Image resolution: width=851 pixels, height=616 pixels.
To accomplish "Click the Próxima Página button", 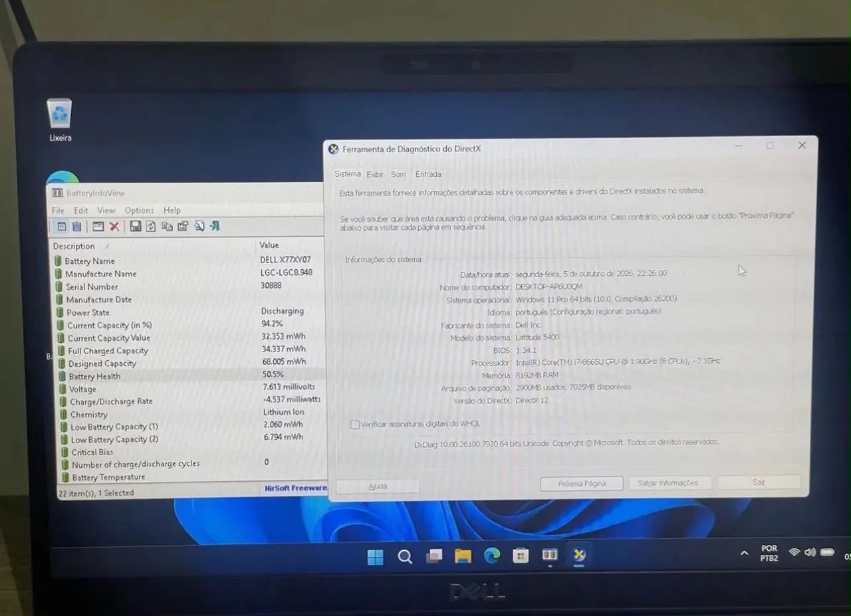I will click(582, 484).
